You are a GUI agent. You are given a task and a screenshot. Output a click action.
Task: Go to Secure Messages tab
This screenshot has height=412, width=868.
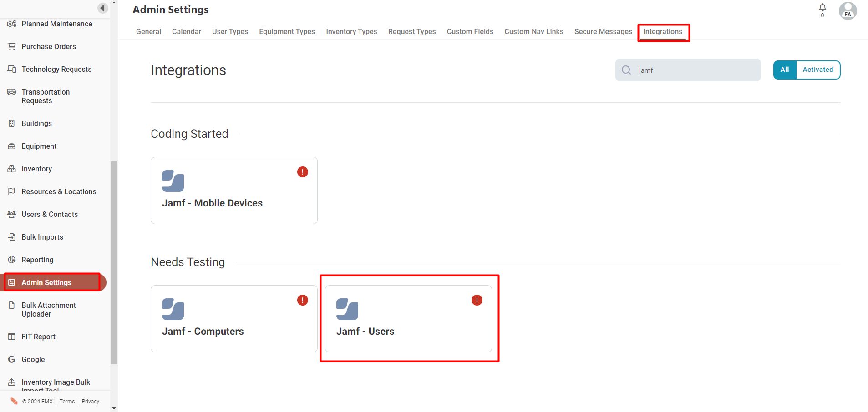pos(603,31)
